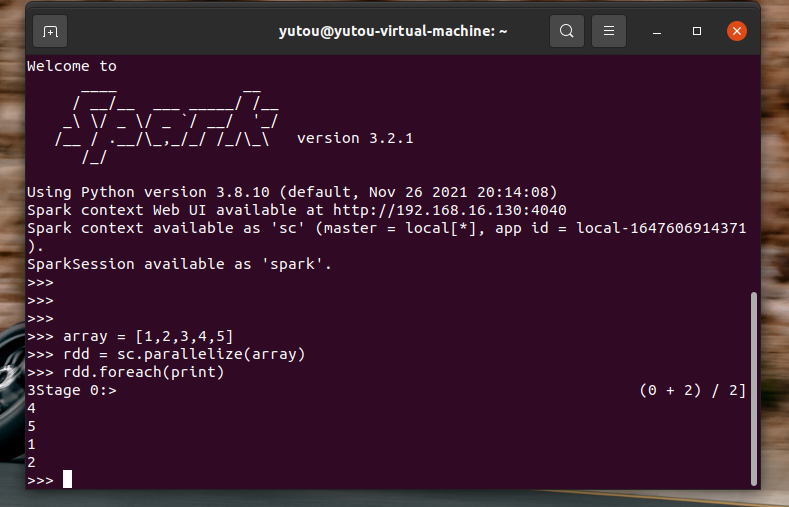Click the '(0 + 2) / 2]' progress counter
The height and width of the screenshot is (507, 789).
[693, 390]
